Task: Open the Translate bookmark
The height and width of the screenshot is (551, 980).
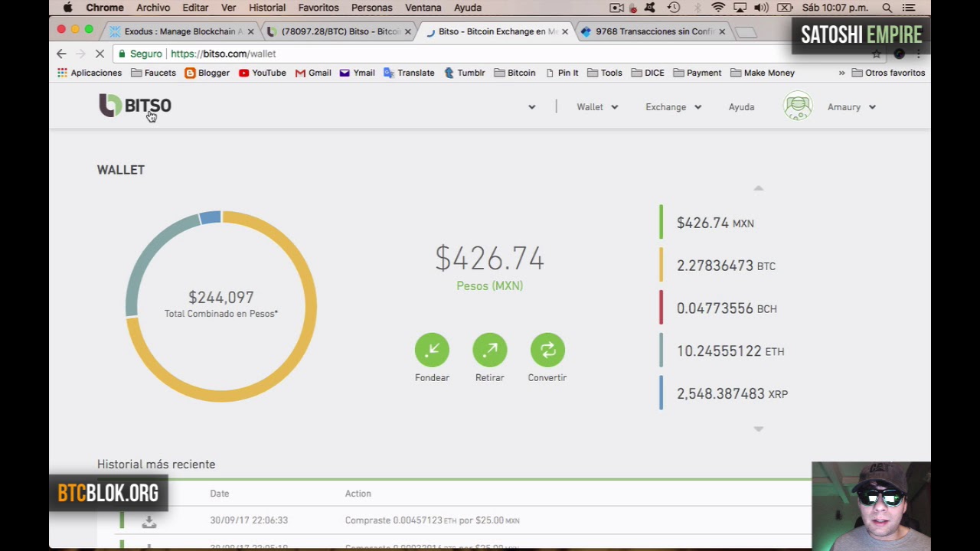Action: 409,73
